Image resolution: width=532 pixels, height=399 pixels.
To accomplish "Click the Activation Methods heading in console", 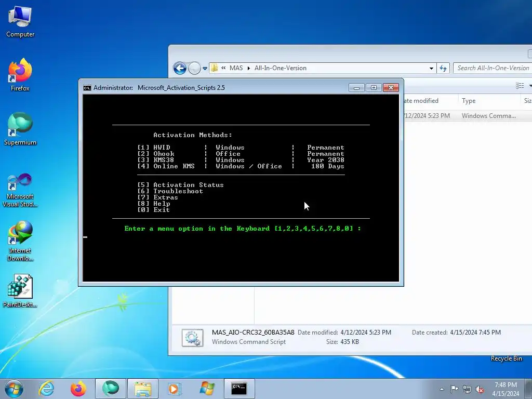I will click(x=193, y=135).
